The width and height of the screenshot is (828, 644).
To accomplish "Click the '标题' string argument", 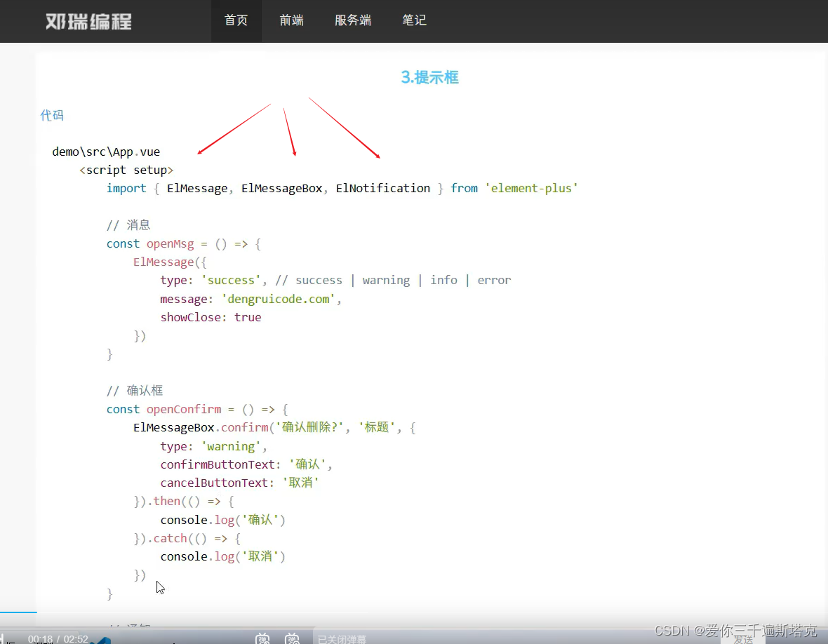I will tap(377, 427).
